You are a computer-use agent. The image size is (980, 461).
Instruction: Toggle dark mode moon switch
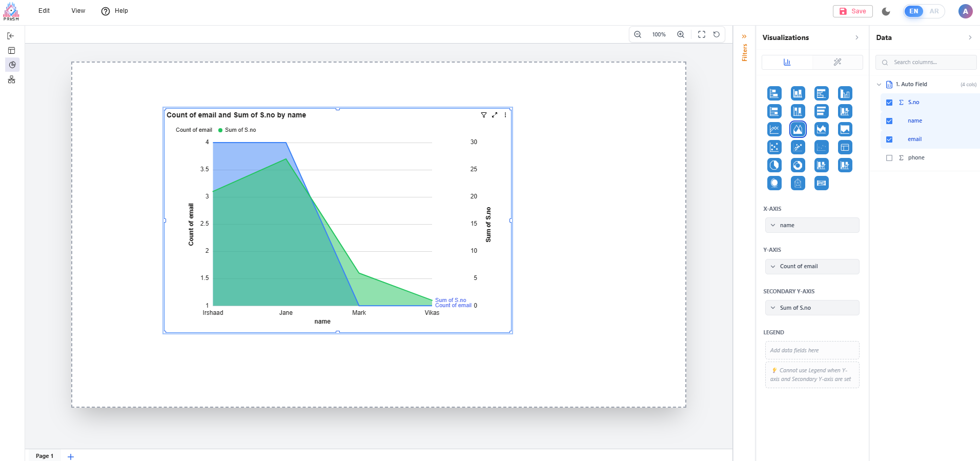886,11
